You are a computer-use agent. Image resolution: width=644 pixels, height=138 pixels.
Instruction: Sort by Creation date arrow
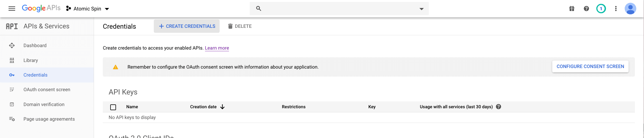222,107
